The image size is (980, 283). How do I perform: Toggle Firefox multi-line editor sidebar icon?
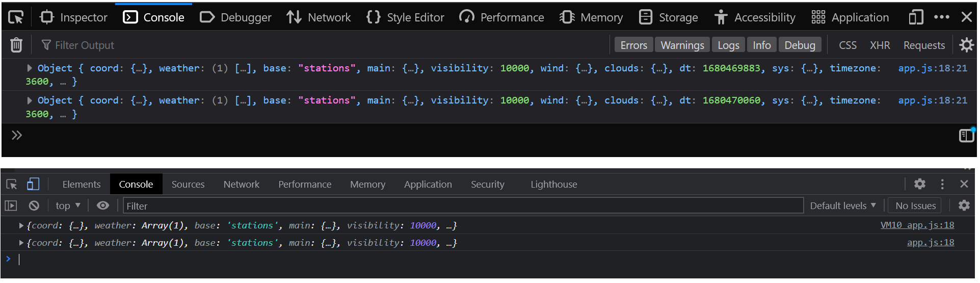tap(966, 135)
